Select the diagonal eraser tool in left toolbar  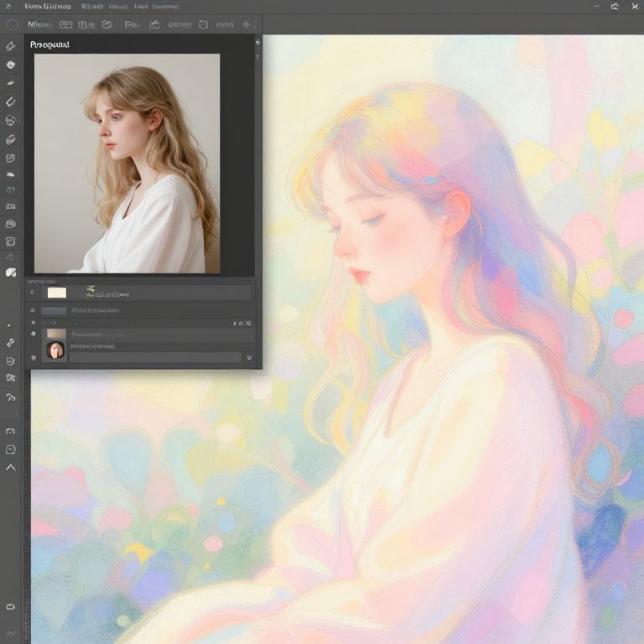click(x=11, y=101)
